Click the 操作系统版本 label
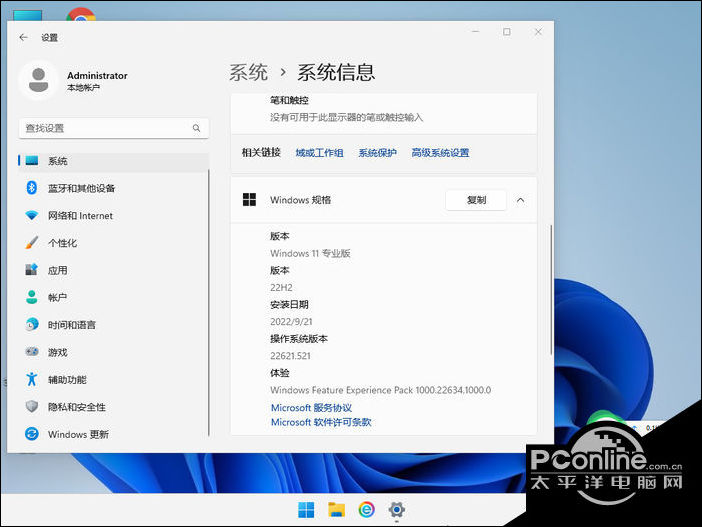702x527 pixels. coord(299,339)
